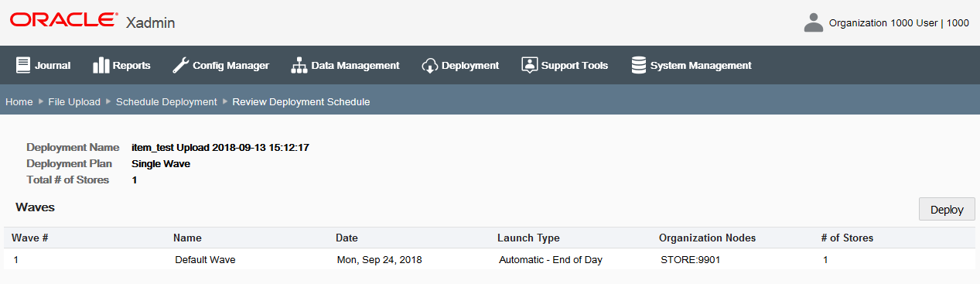980x284 pixels.
Task: Click the Launch Type column header
Action: 528,238
